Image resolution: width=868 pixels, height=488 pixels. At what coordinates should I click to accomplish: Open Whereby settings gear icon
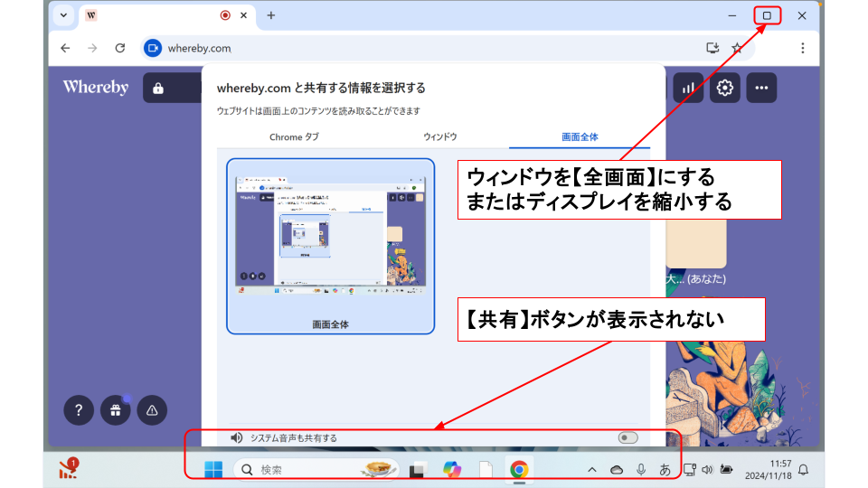click(725, 88)
